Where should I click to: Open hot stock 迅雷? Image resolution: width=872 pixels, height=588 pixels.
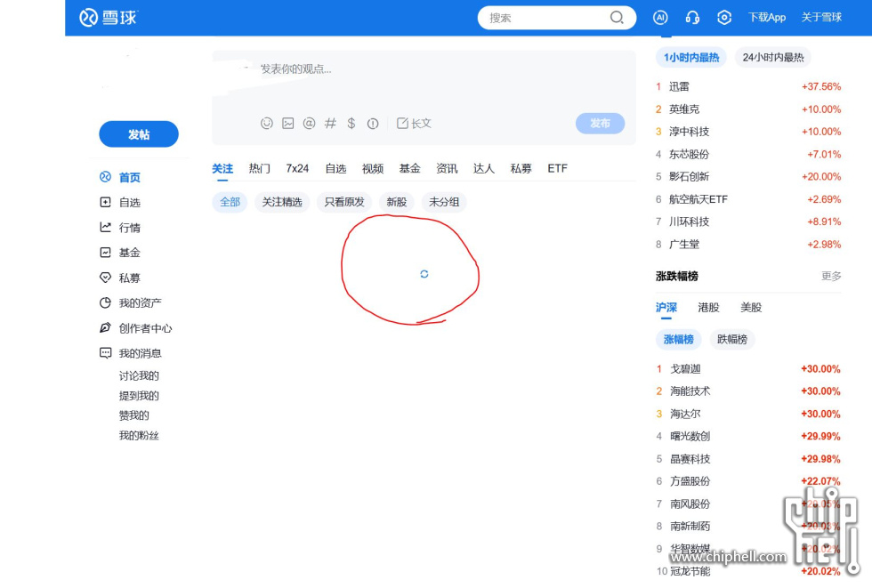coord(679,86)
